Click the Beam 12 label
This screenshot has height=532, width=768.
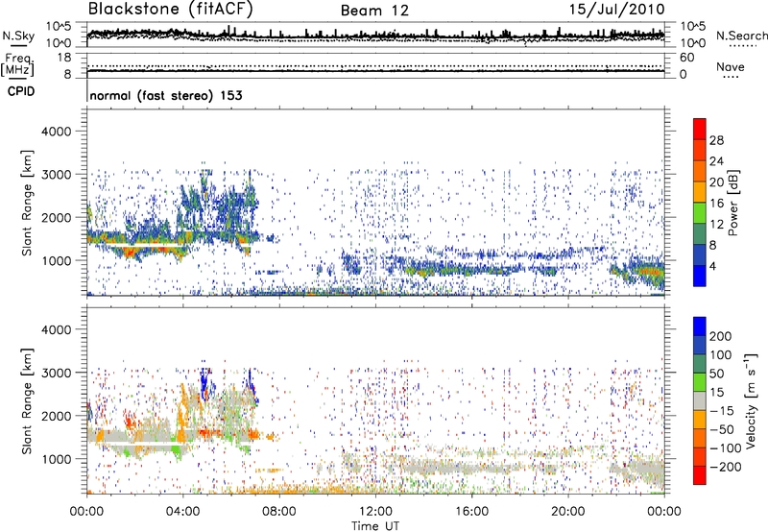click(374, 11)
